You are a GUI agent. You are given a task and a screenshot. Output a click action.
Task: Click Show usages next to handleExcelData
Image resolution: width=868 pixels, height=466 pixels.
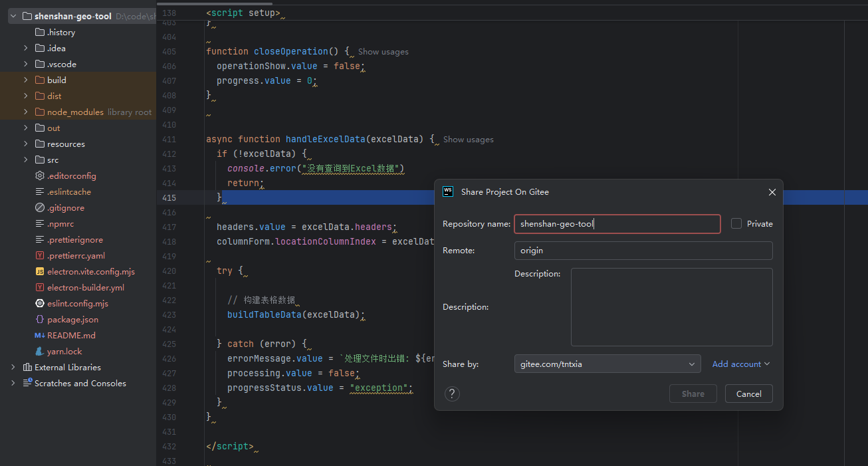coord(468,140)
